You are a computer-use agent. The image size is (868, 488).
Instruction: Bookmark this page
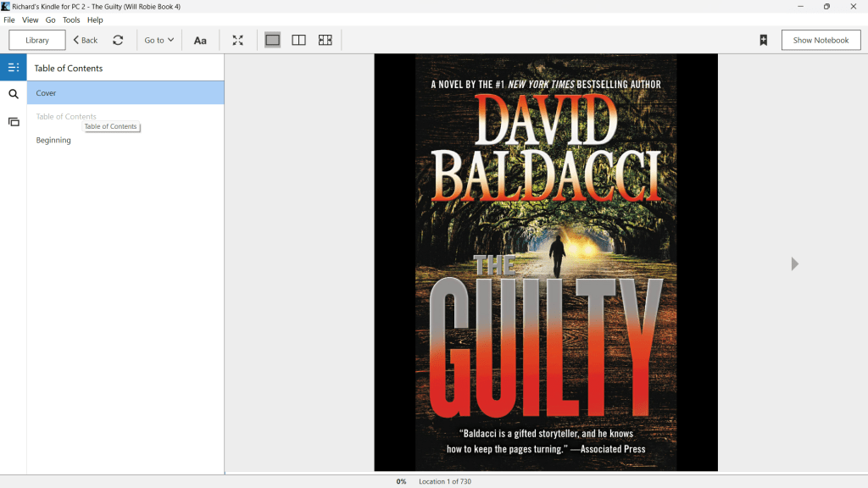point(763,40)
